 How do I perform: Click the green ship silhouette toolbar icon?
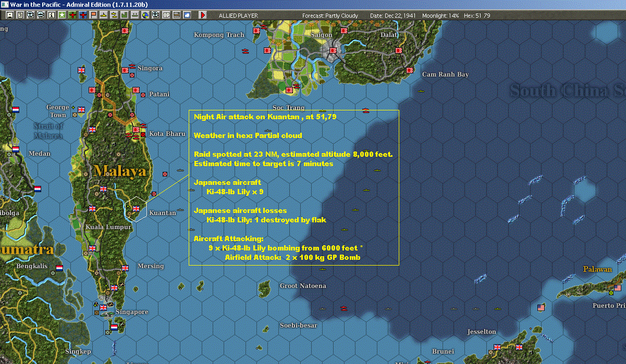134,15
